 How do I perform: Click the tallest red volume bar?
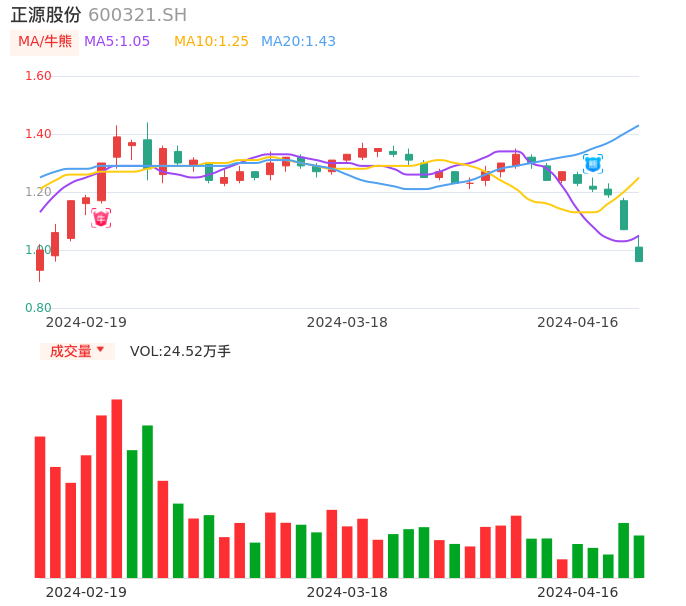pos(117,488)
